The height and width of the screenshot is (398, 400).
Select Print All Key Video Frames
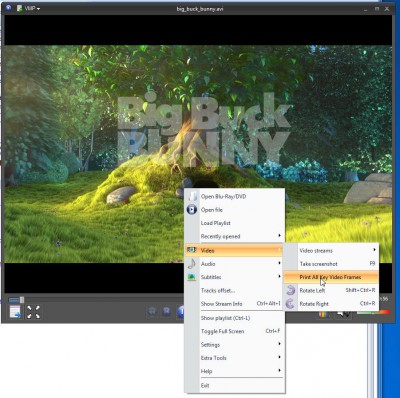(331, 277)
